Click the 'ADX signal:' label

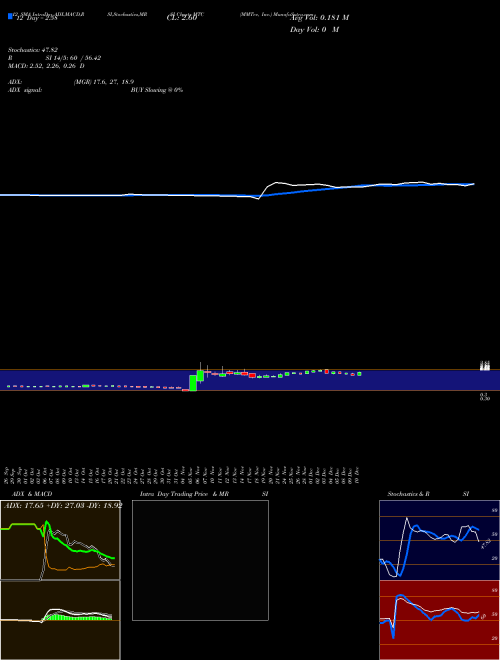pos(25,90)
